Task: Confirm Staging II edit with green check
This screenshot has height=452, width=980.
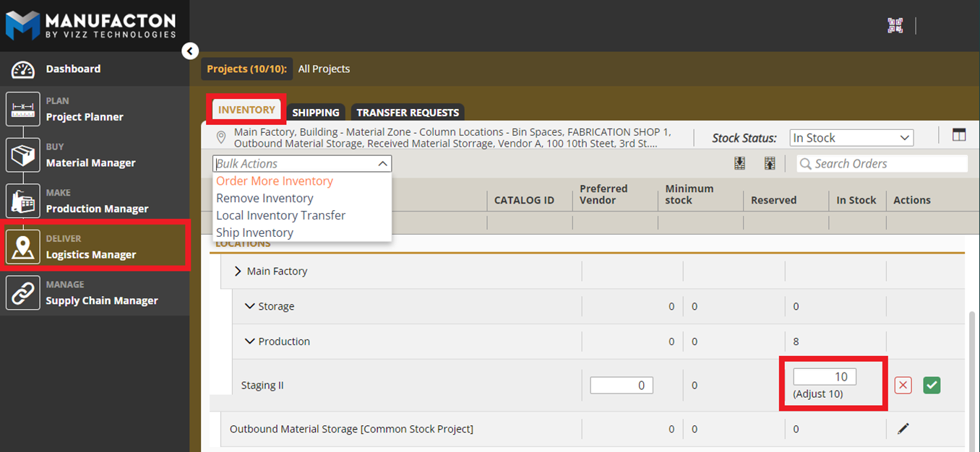Action: point(932,386)
